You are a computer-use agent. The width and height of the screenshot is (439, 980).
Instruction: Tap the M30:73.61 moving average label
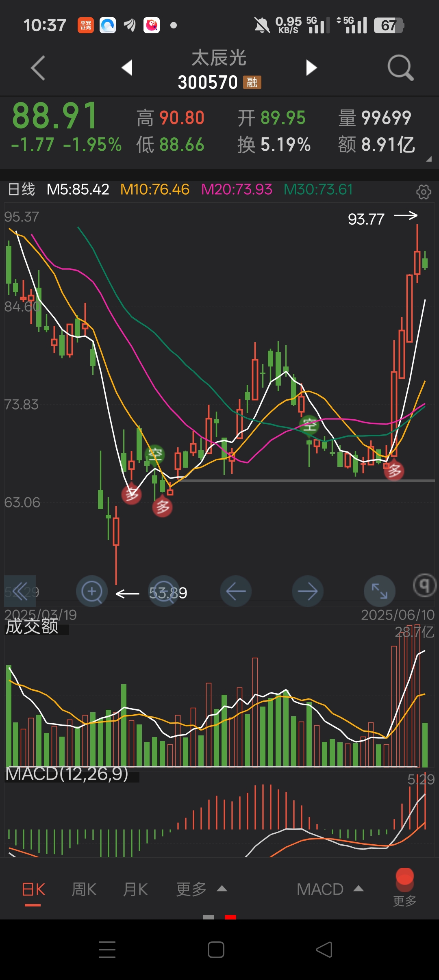coord(318,189)
